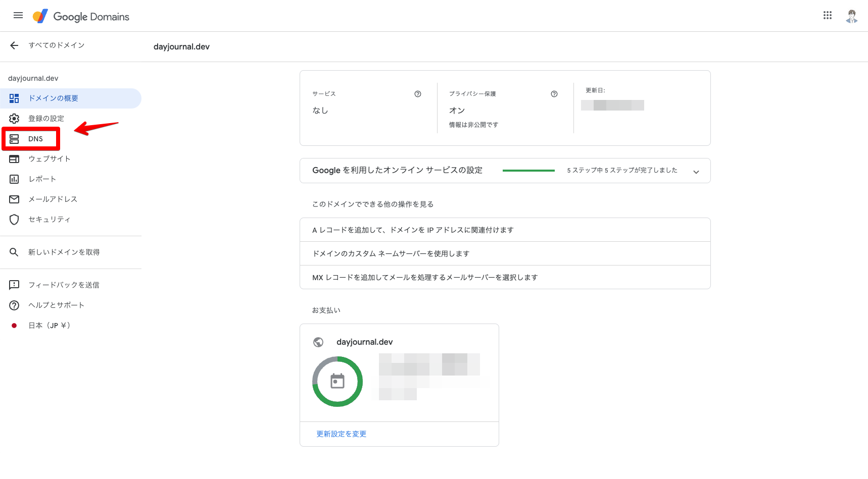
Task: Click 更新設定を変更 link
Action: tap(342, 434)
